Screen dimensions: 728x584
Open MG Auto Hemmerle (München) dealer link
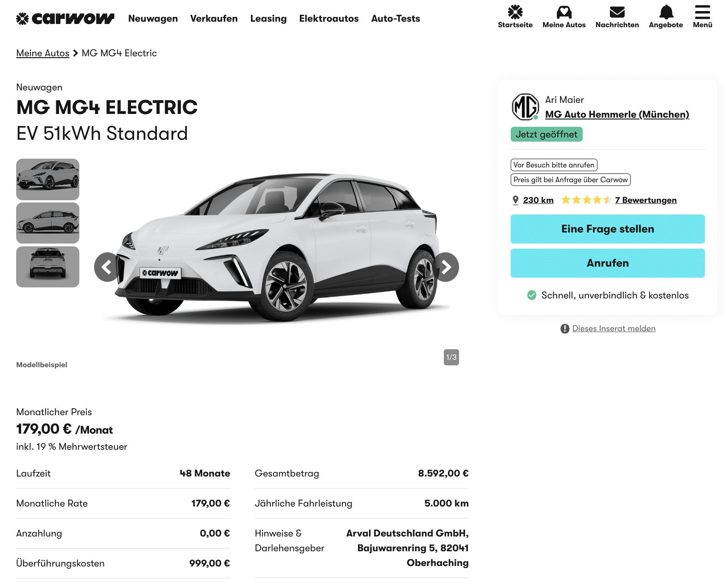click(617, 114)
